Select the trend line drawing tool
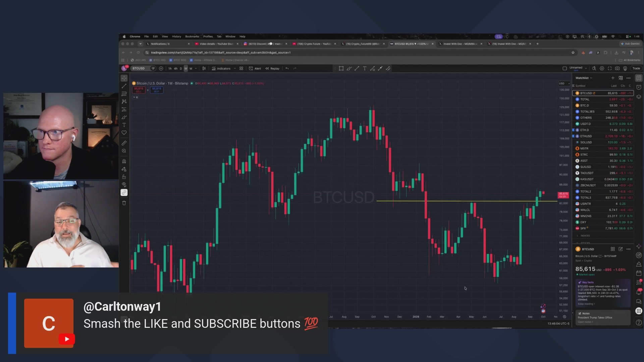 coord(124,86)
